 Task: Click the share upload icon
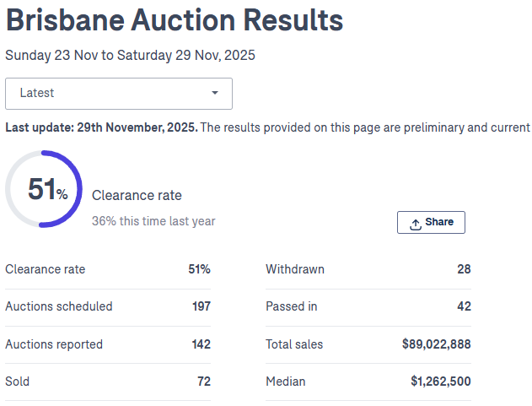click(416, 223)
